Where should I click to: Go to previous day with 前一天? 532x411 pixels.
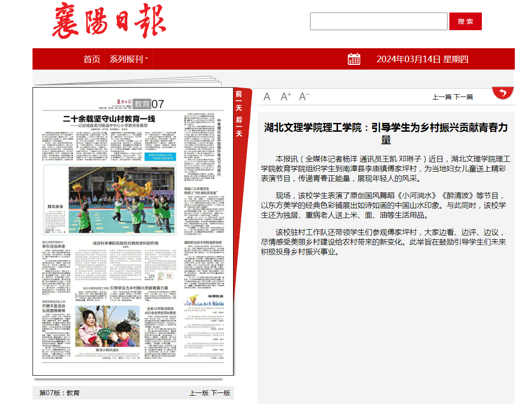pos(239,101)
